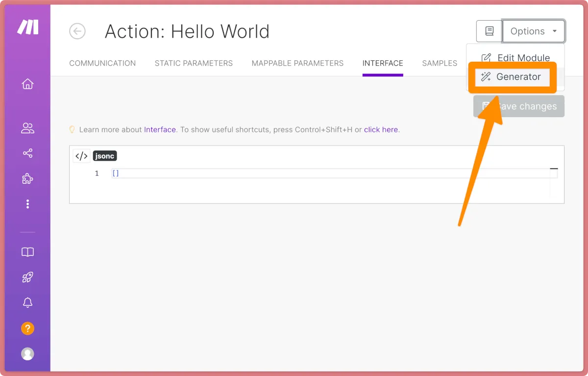This screenshot has width=588, height=376.
Task: Open the user profile avatar
Action: (x=28, y=353)
